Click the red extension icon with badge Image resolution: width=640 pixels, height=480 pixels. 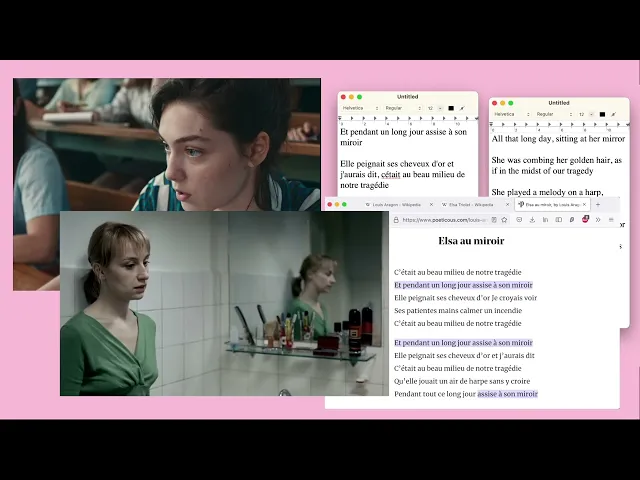[585, 219]
